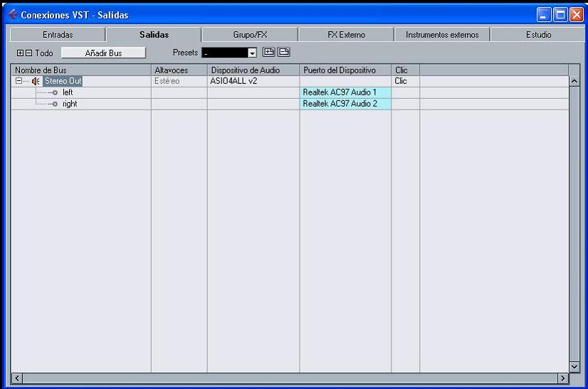Open the Presets dropdown
This screenshot has height=389, width=588.
(x=253, y=53)
